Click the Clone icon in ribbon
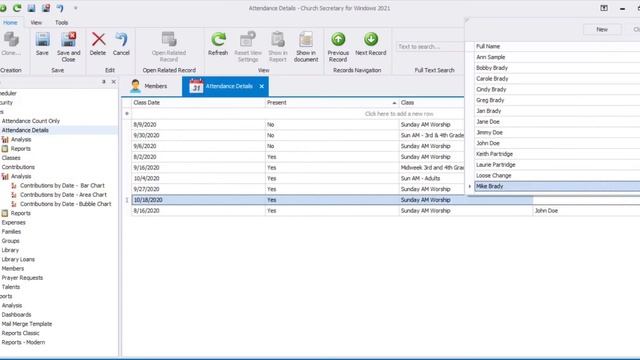 point(11,40)
